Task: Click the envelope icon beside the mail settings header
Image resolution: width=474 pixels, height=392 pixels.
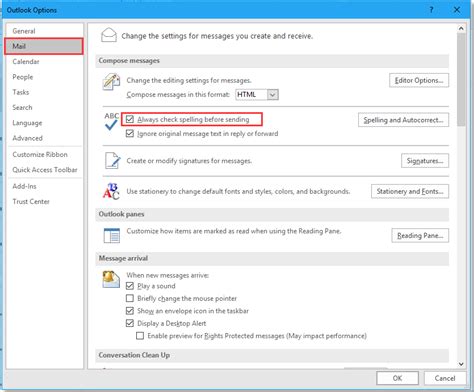Action: pos(109,35)
